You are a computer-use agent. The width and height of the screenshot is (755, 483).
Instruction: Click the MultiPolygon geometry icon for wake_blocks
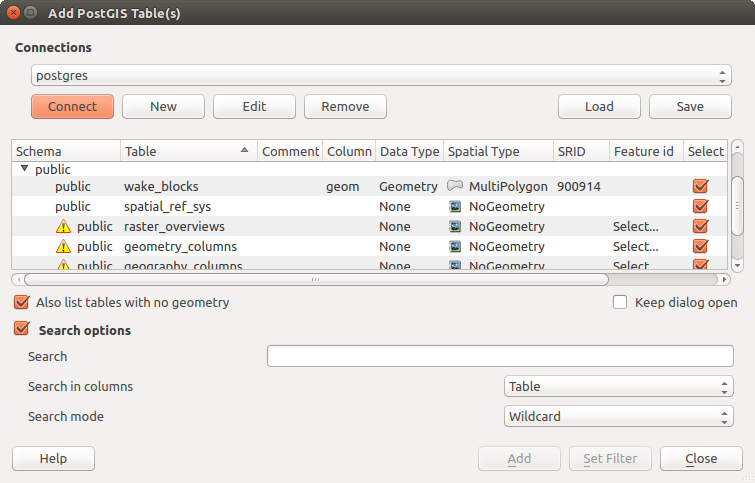coord(455,186)
